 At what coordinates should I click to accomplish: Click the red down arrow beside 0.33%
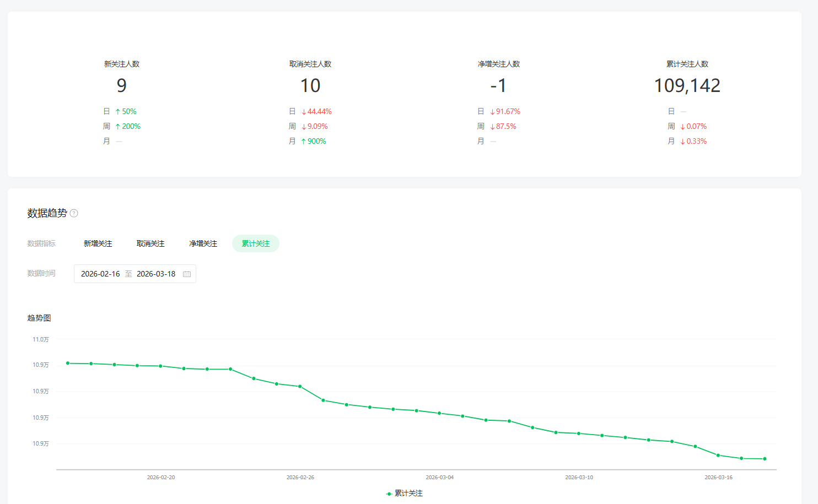pyautogui.click(x=682, y=142)
